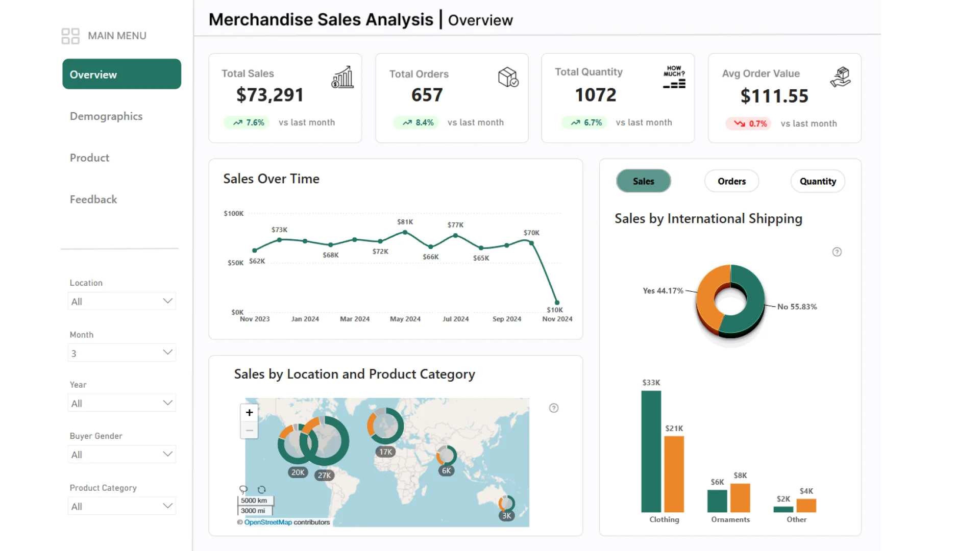Click the upward trend arrow beside 7.6%

coord(238,122)
